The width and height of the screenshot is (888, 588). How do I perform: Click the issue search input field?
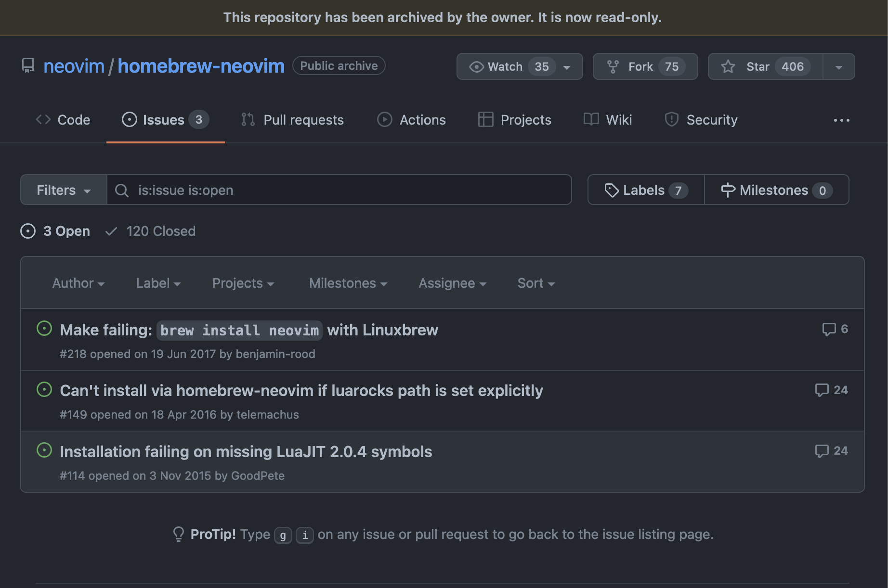[337, 190]
